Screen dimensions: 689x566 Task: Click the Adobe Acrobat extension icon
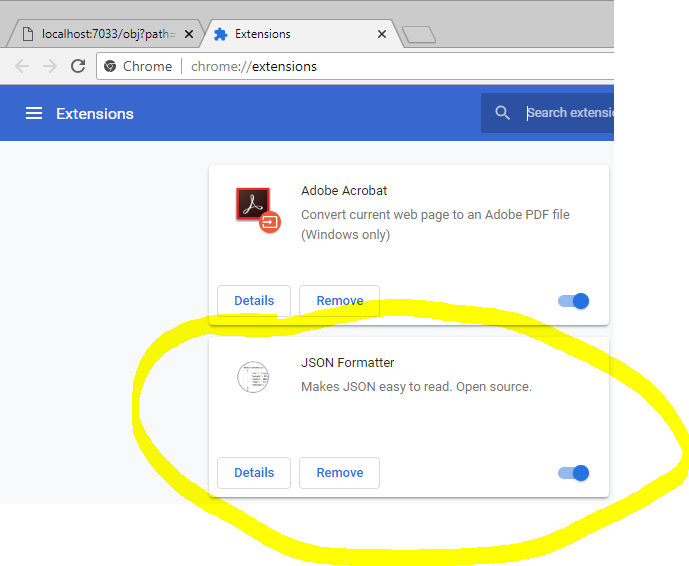pos(258,210)
